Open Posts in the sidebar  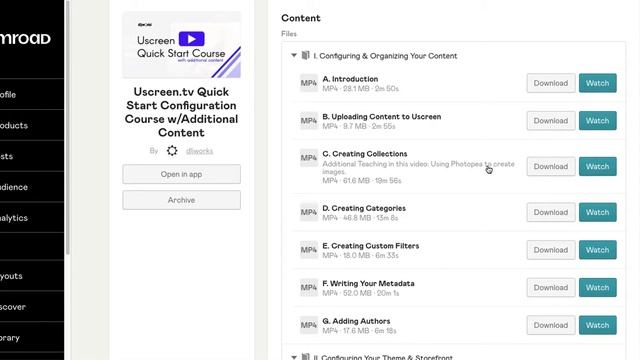pyautogui.click(x=32, y=156)
